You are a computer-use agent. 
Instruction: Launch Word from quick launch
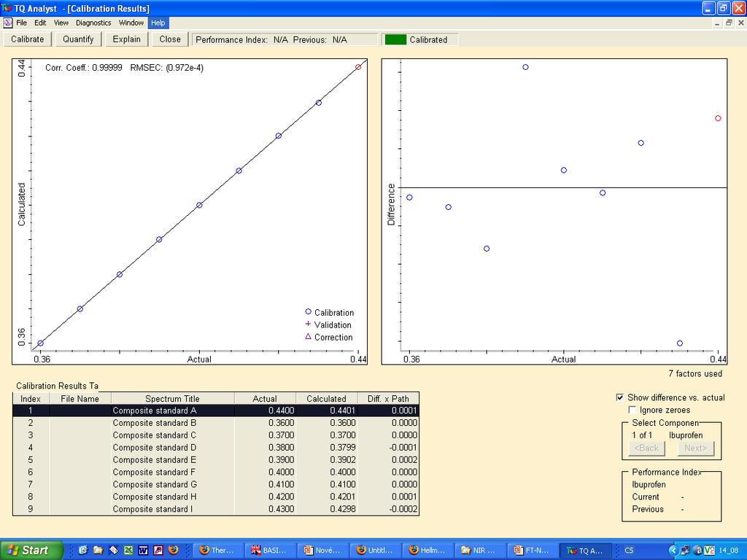(143, 550)
